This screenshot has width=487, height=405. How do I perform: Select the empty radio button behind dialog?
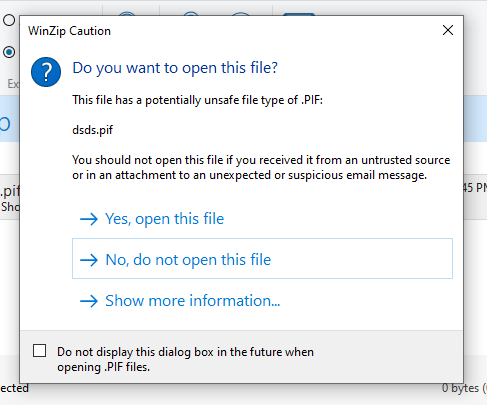tap(9, 20)
